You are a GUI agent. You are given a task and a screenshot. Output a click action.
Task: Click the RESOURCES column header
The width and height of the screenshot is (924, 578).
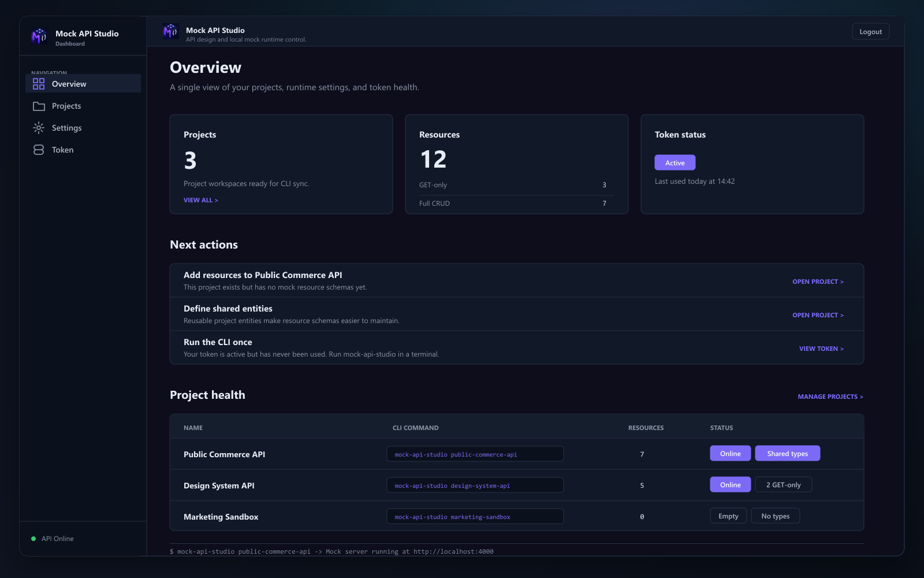coord(646,428)
